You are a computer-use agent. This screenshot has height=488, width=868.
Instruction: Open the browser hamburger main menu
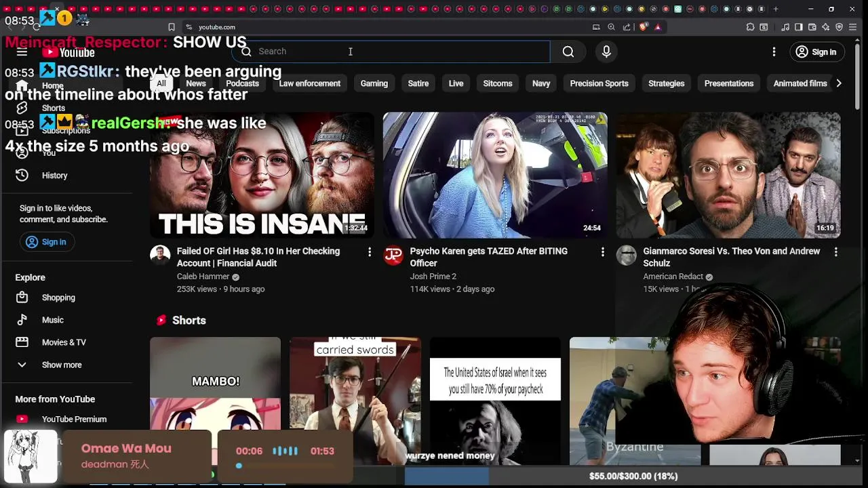[853, 27]
